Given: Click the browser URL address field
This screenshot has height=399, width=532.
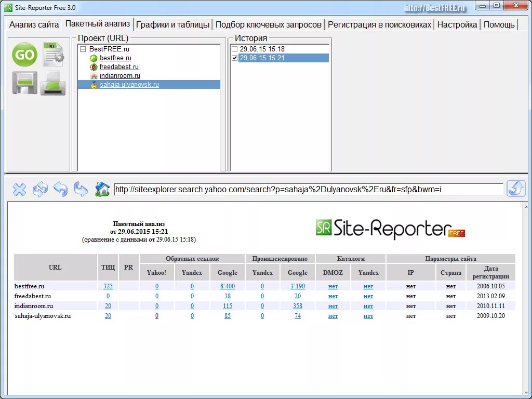Looking at the screenshot, I should [x=308, y=189].
